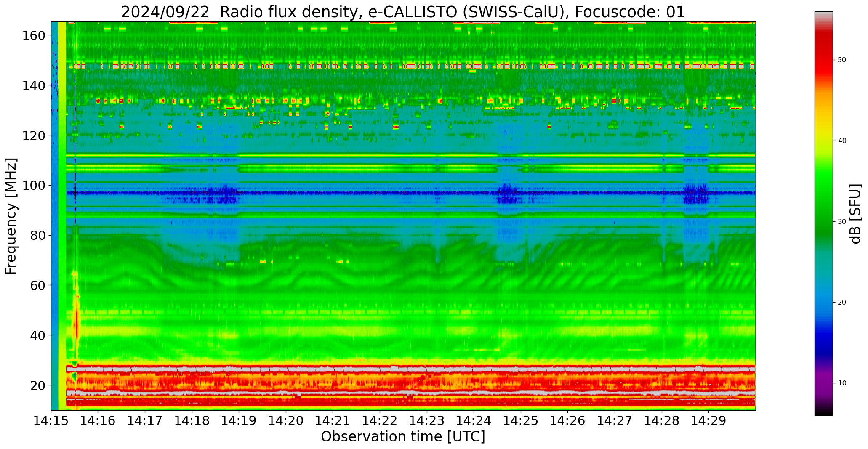Click the frequency-axis 40 tick label
This screenshot has width=868, height=449.
[37, 335]
